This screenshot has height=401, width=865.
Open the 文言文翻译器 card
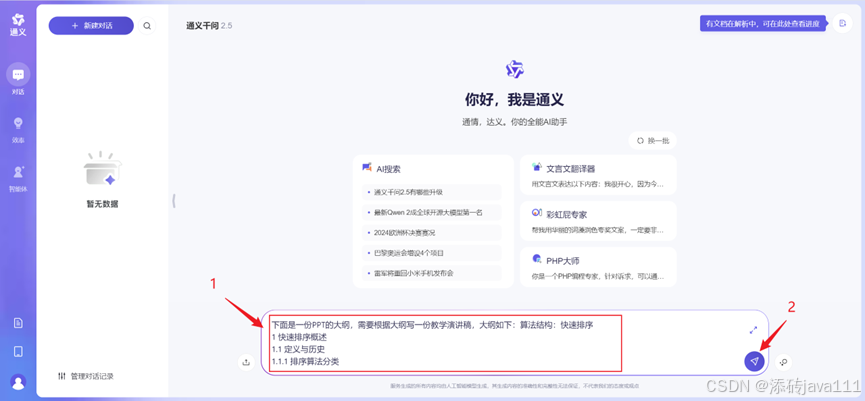[598, 175]
